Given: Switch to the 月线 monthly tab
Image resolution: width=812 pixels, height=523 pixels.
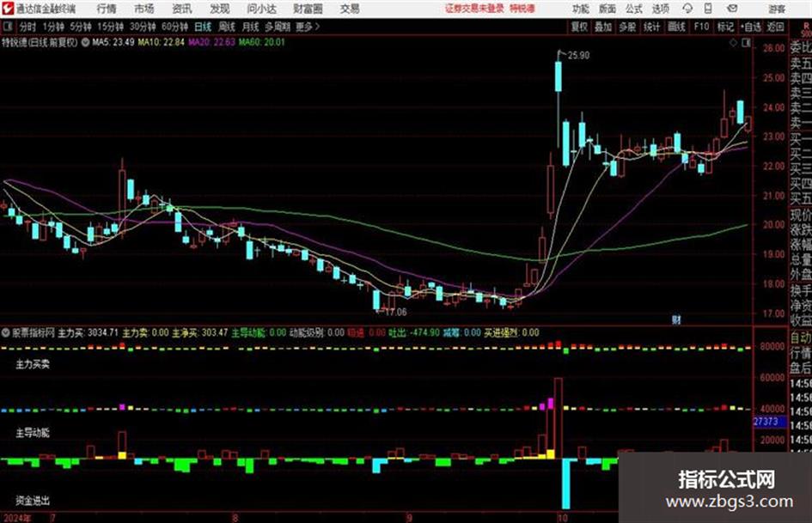Looking at the screenshot, I should pos(251,27).
